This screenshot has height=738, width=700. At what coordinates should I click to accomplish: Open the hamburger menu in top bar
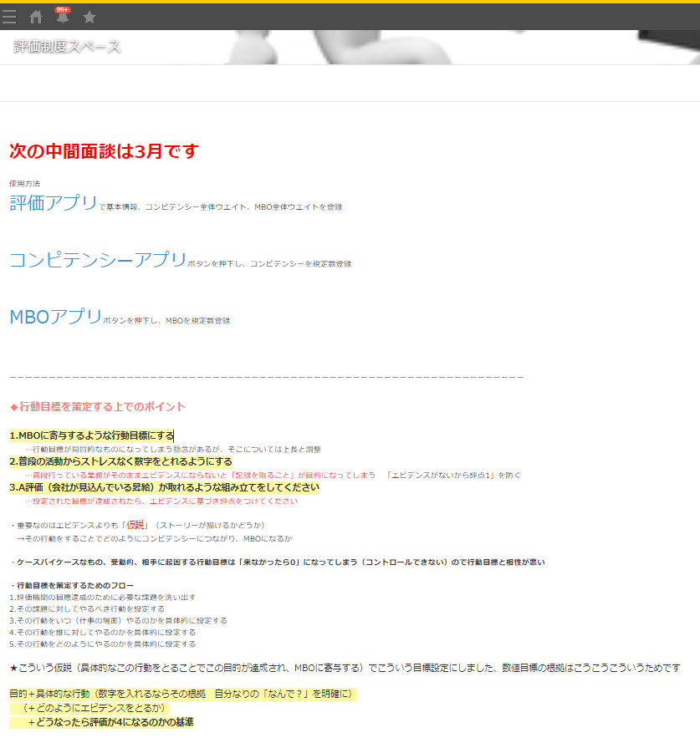[9, 17]
